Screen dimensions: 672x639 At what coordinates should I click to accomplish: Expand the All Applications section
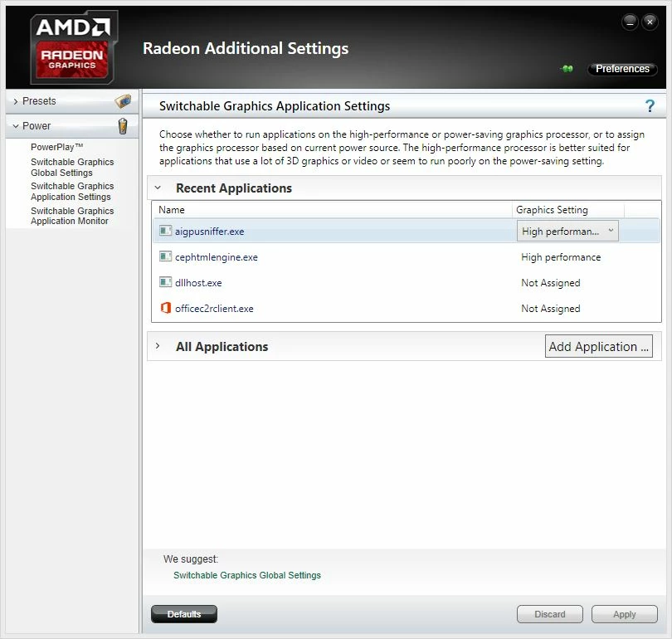pyautogui.click(x=158, y=346)
